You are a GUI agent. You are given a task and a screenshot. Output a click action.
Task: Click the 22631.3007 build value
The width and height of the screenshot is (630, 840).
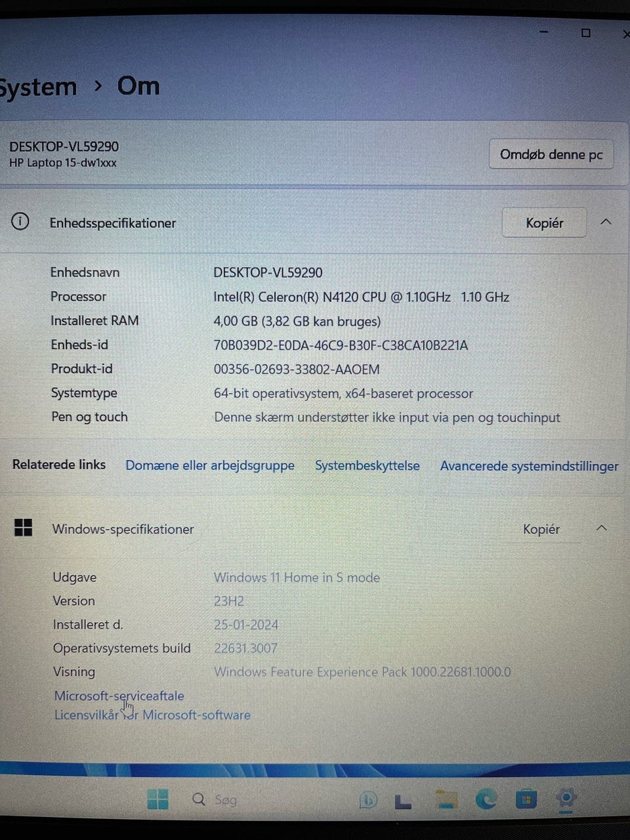point(245,648)
